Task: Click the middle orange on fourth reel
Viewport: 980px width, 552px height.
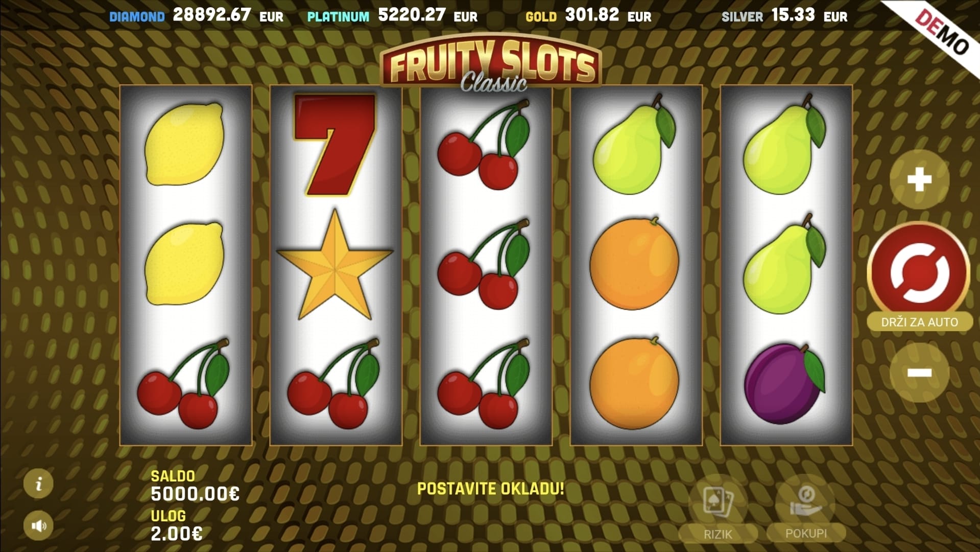Action: tap(634, 263)
